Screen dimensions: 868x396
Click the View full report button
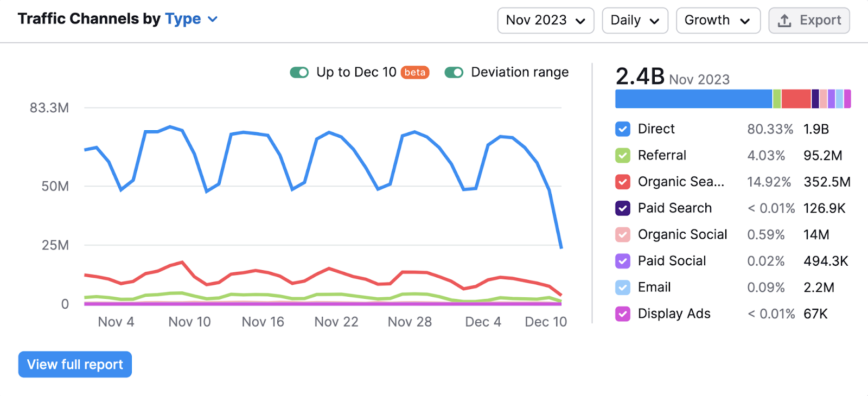pos(75,365)
